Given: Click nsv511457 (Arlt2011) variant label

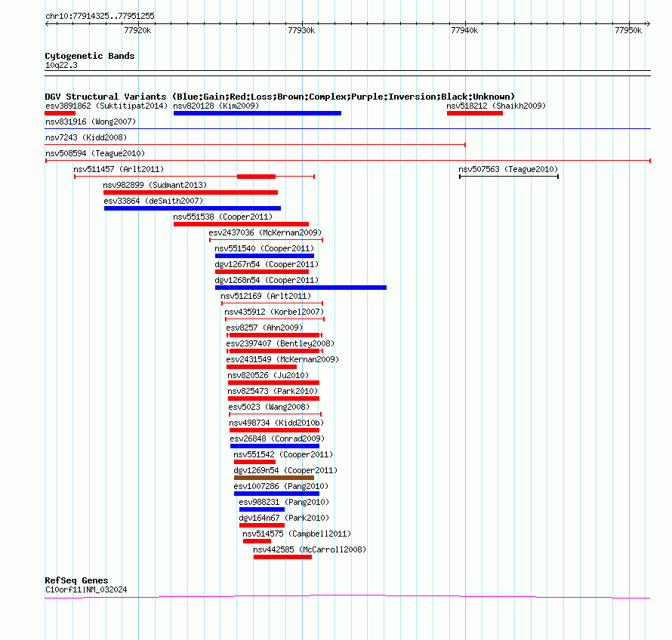Looking at the screenshot, I should click(119, 169).
